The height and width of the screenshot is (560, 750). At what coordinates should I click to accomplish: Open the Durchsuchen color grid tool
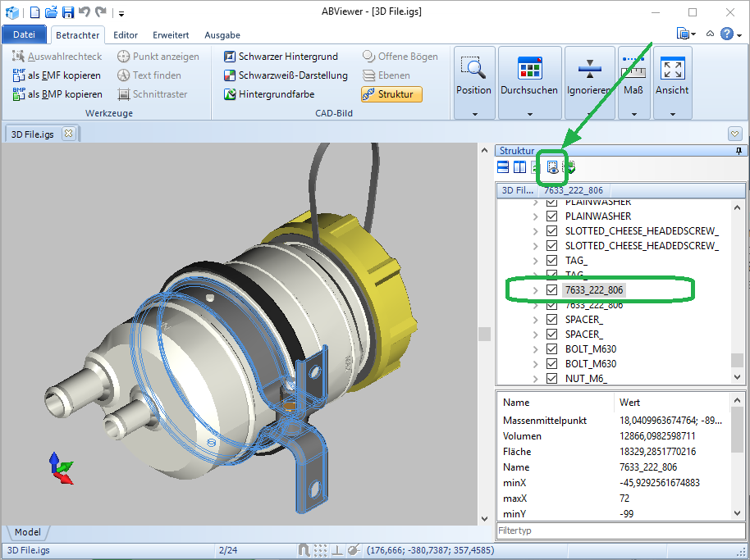point(529,75)
